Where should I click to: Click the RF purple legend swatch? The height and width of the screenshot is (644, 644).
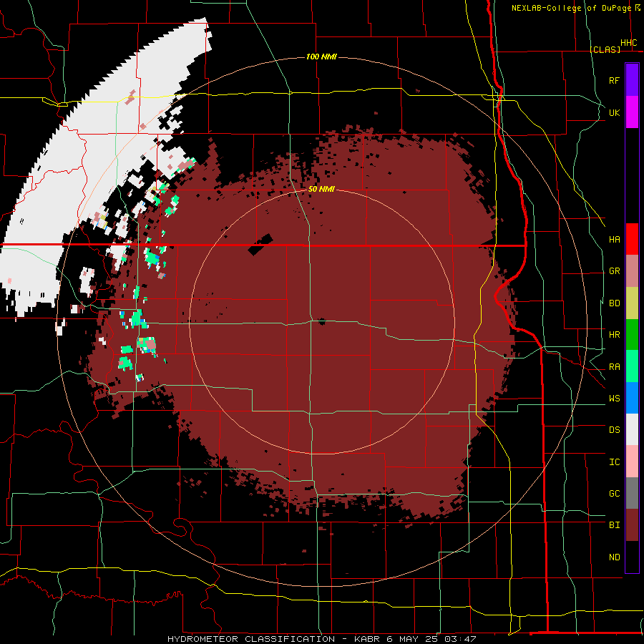632,80
